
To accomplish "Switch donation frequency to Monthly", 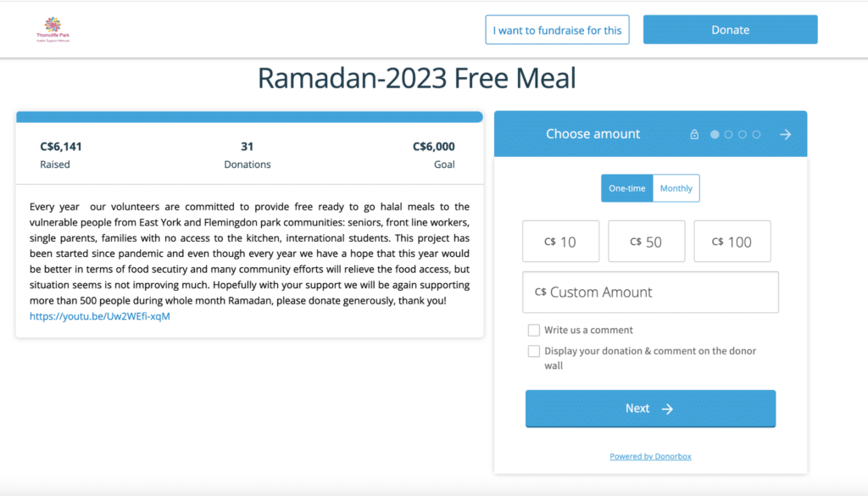I will 676,188.
